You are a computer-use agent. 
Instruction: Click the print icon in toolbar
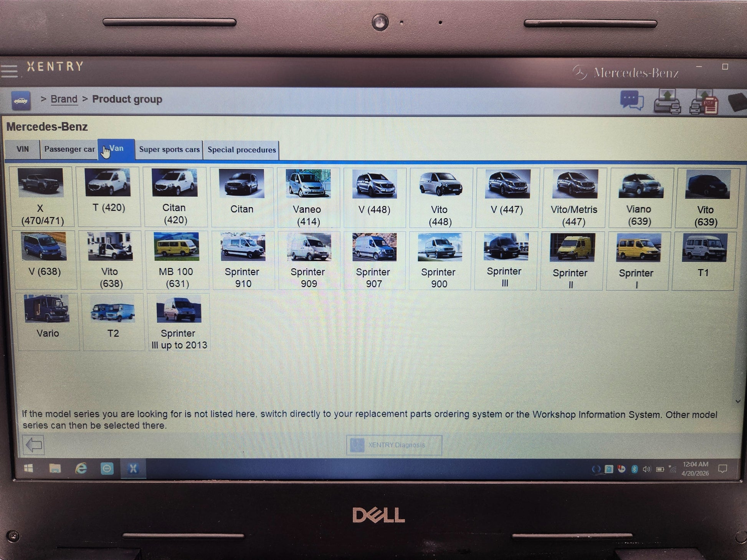667,102
